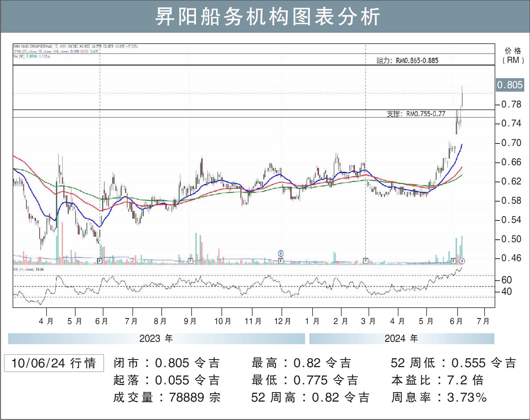Click the 5月 label under 2024
The image size is (530, 420).
pyautogui.click(x=426, y=321)
